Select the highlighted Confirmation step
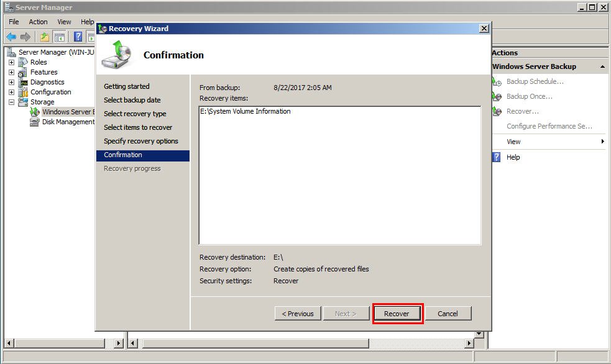Viewport: 611px width, 364px height. tap(142, 155)
